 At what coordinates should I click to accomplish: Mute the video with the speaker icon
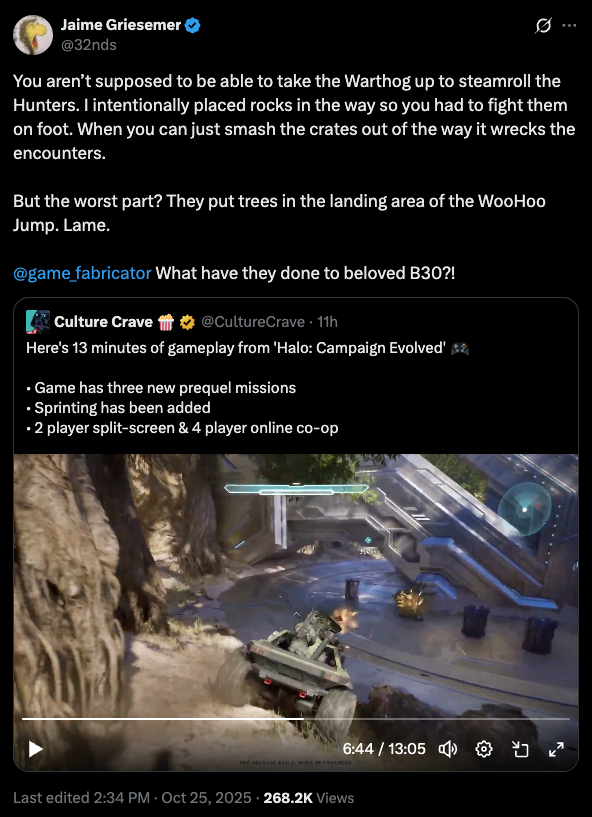[x=448, y=749]
